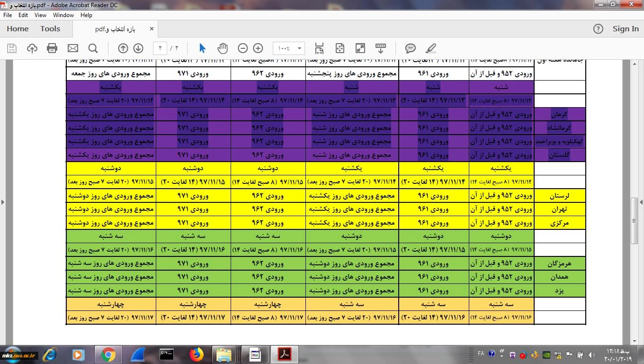Open the Command Prompt taskbar icon
The width and height of the screenshot is (644, 364).
tap(167, 355)
